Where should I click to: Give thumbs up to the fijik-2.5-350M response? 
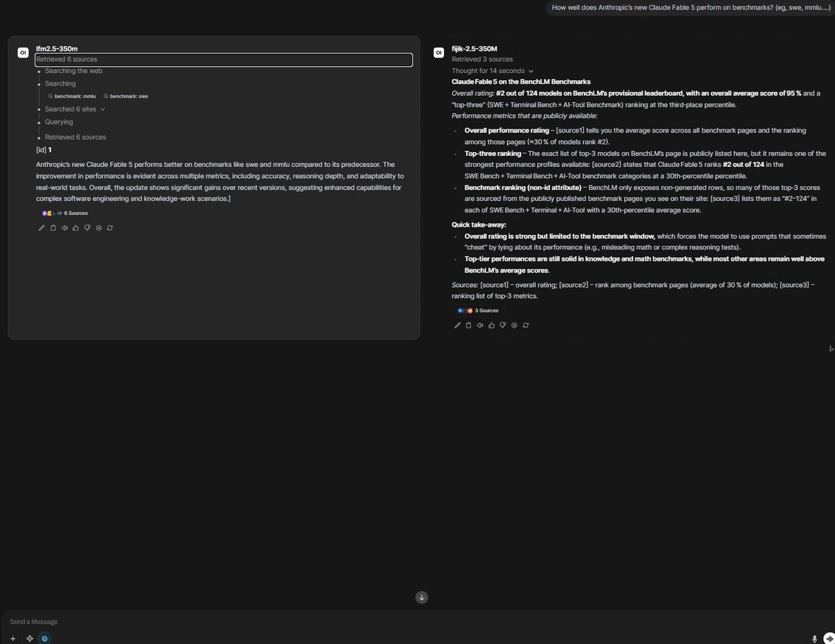pyautogui.click(x=491, y=325)
